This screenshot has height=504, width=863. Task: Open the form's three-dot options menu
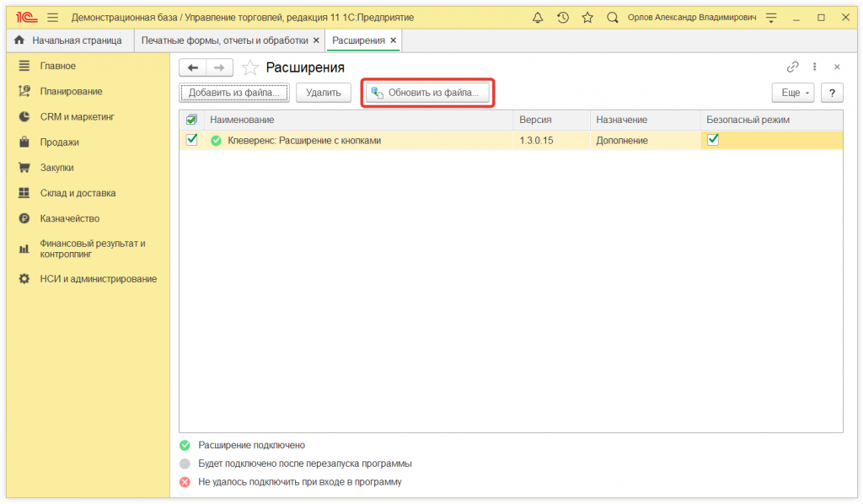pos(815,67)
